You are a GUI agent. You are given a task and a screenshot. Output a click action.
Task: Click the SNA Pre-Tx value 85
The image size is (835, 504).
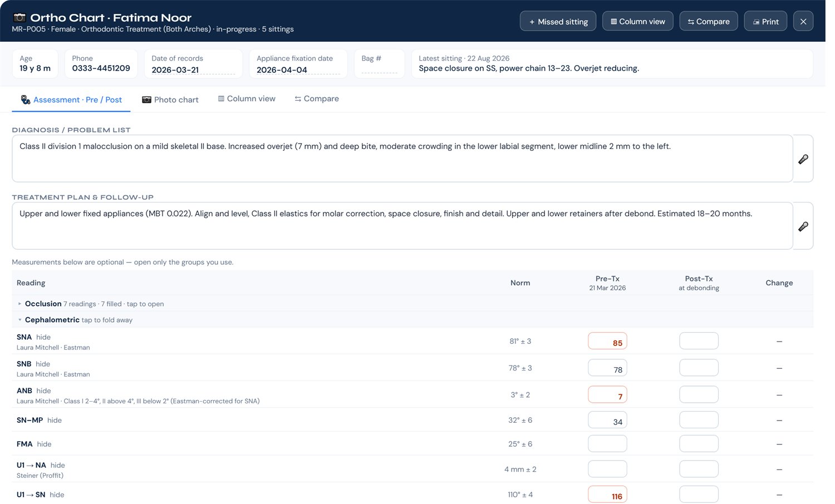(607, 341)
